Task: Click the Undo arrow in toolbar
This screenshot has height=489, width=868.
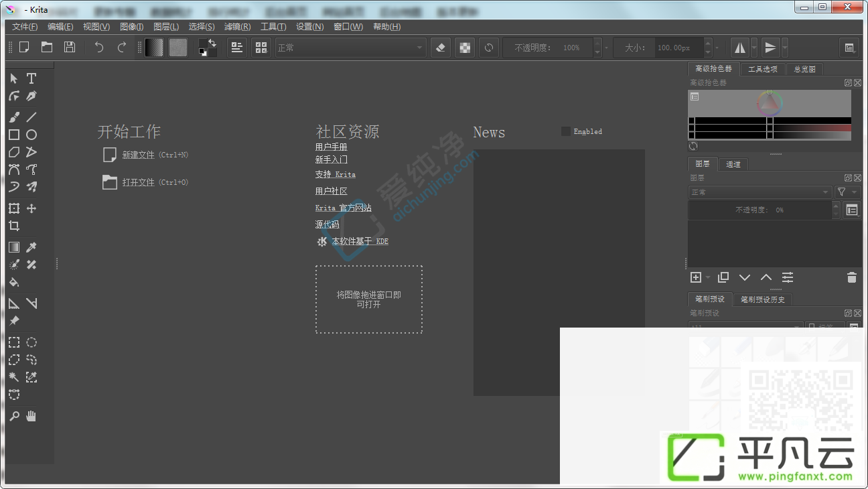Action: coord(99,47)
